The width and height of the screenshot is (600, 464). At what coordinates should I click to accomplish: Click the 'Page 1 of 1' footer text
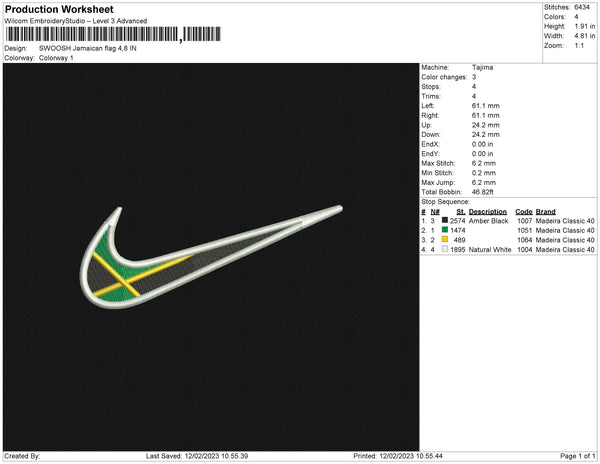(577, 456)
